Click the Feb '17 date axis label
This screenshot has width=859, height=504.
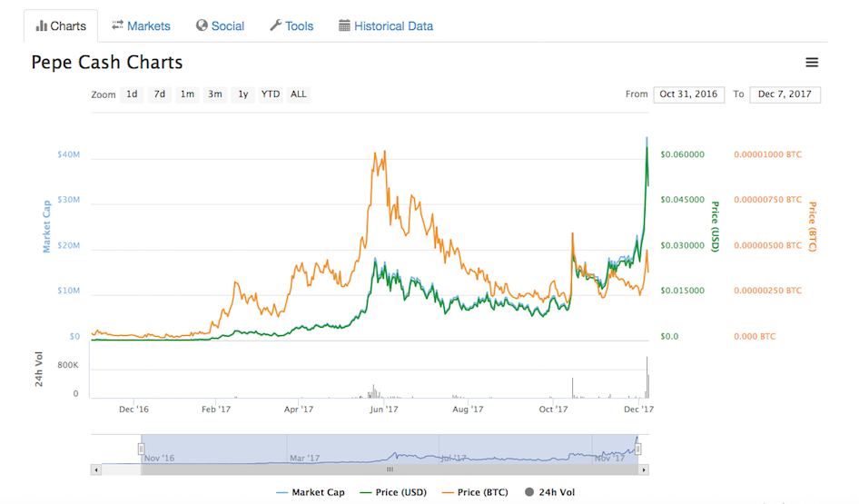coord(216,410)
